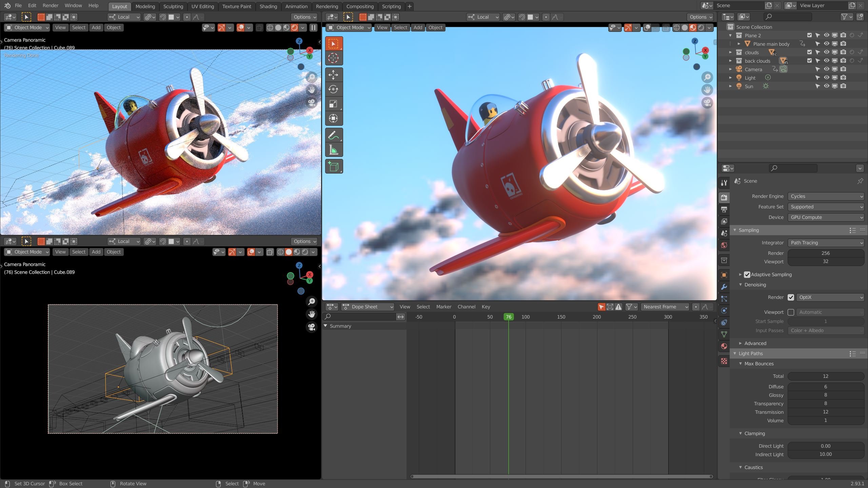868x488 pixels.
Task: Click the New Collection button in the outliner
Action: (861, 17)
